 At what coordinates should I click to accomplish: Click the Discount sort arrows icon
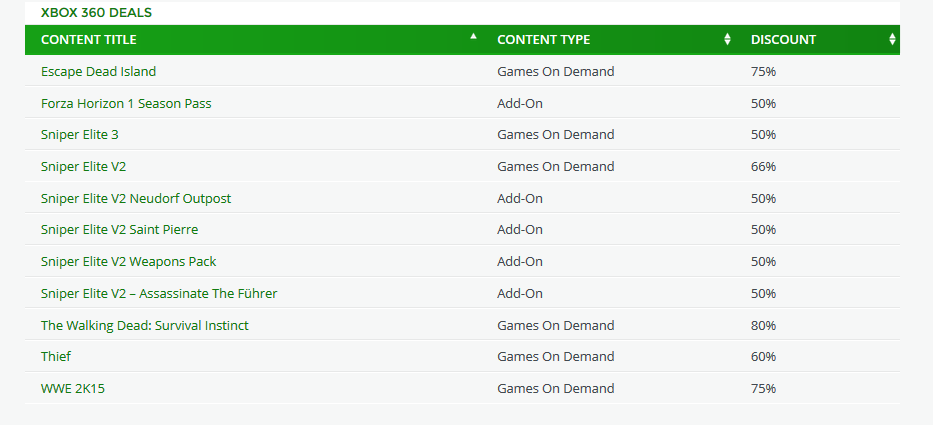891,40
